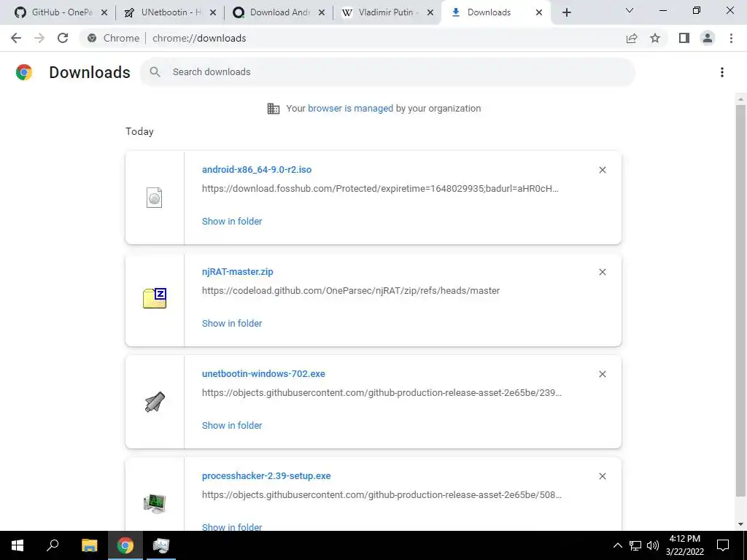Show unetbootin-windows-702.exe in folder

click(x=231, y=425)
